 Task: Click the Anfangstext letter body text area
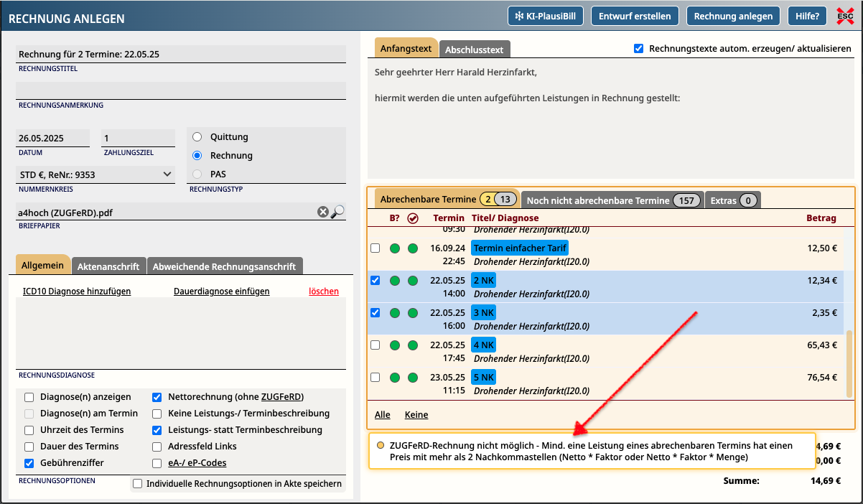[x=612, y=118]
